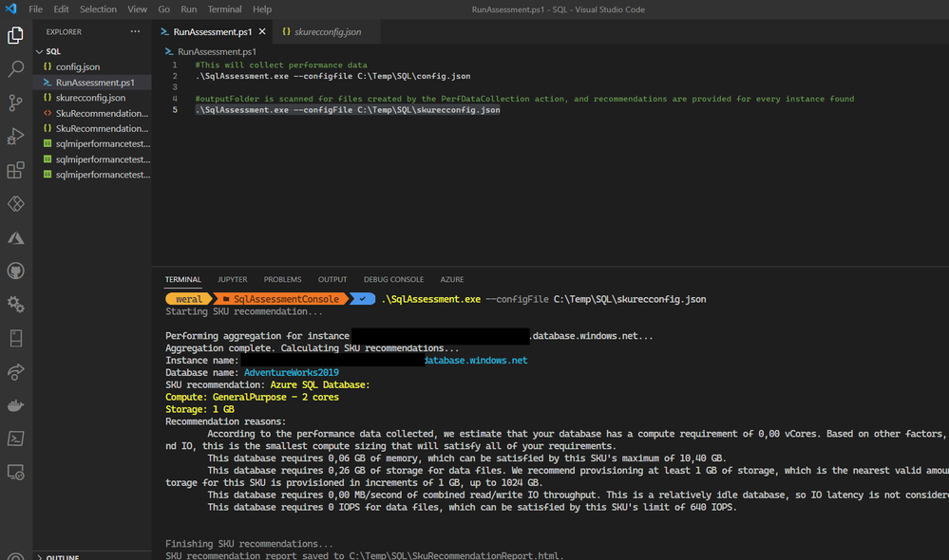Collapse the SQL folder in Explorer
Viewport: 949px width, 560px height.
click(x=39, y=51)
